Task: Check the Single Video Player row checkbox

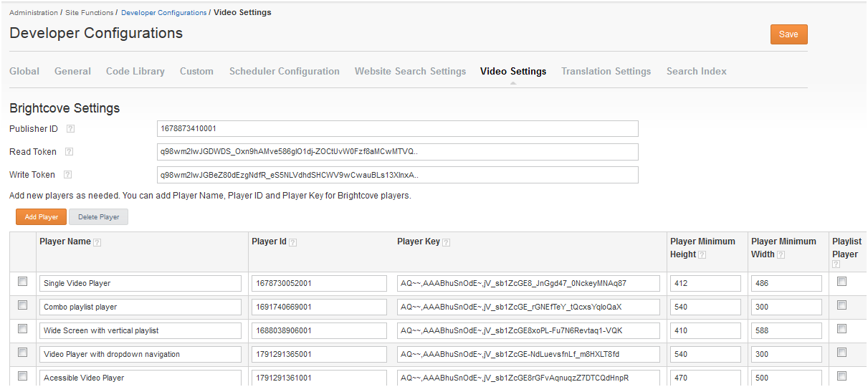Action: 22,282
